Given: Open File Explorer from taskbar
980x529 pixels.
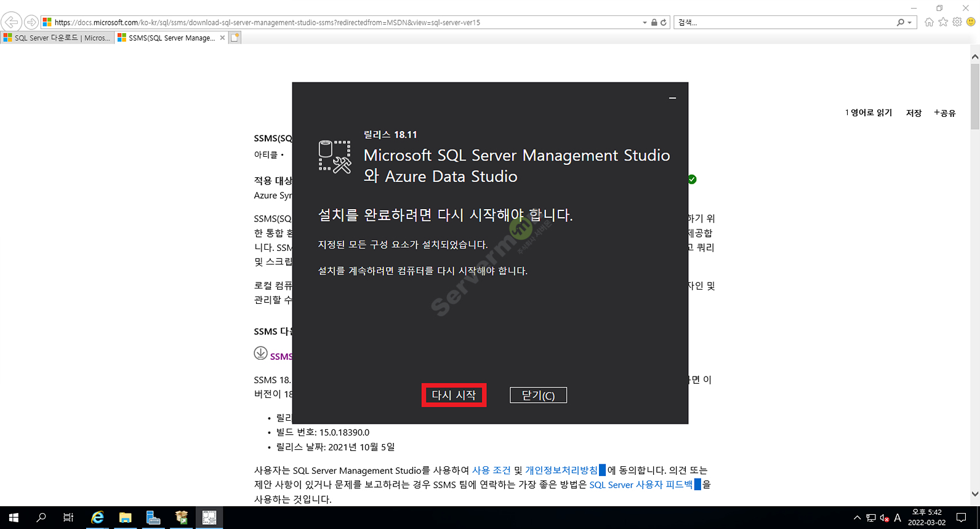Looking at the screenshot, I should point(126,518).
